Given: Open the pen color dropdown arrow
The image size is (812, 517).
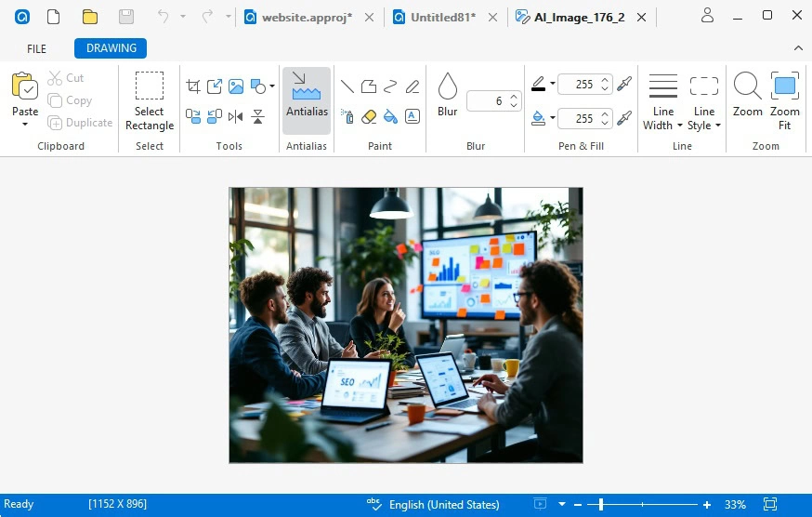Looking at the screenshot, I should pos(553,84).
